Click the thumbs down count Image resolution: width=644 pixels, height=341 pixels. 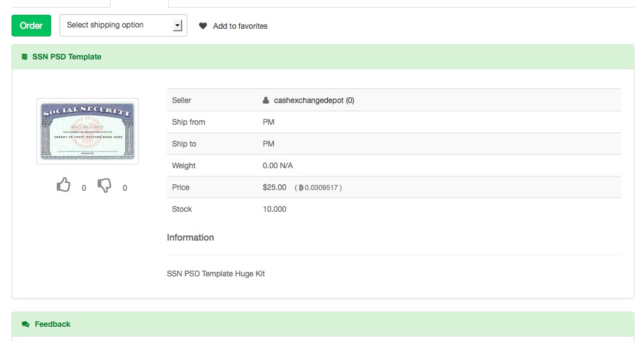pos(125,188)
